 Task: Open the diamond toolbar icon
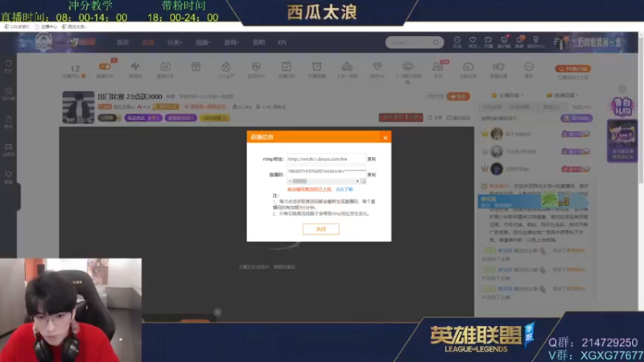click(377, 67)
